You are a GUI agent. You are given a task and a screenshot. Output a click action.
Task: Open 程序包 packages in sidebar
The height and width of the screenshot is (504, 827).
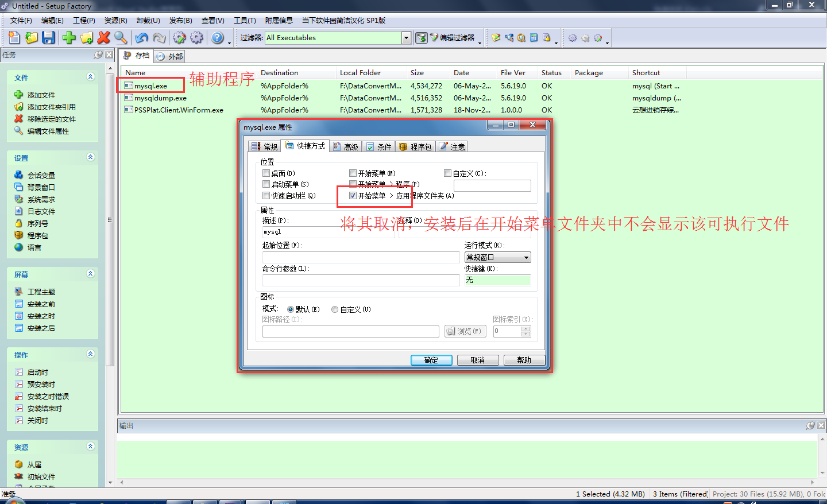click(x=32, y=235)
